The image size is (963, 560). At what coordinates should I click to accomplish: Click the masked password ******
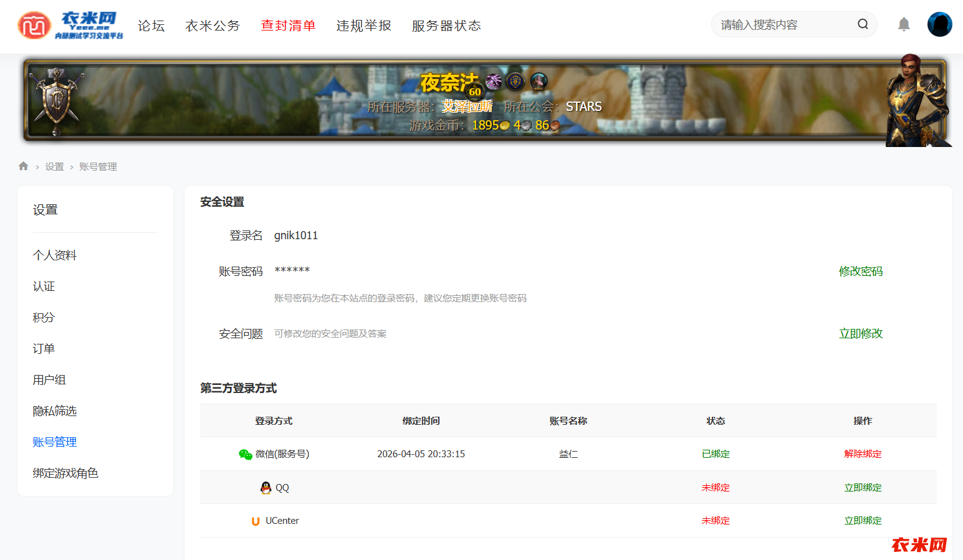[292, 270]
